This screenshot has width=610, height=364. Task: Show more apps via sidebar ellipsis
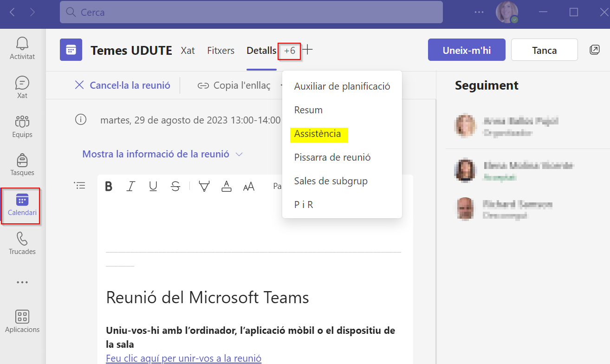click(x=22, y=282)
